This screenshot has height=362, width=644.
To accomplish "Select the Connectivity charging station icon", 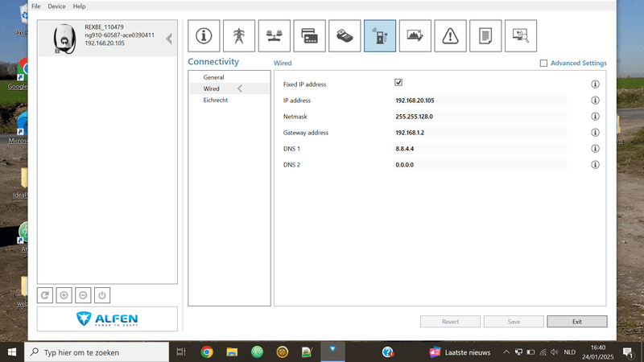I will (x=380, y=35).
